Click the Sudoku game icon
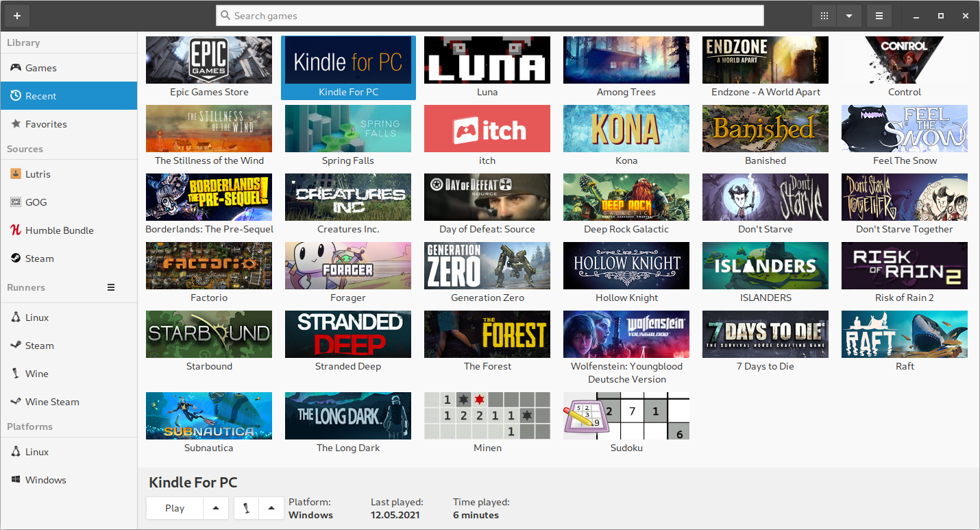This screenshot has height=530, width=980. click(626, 415)
